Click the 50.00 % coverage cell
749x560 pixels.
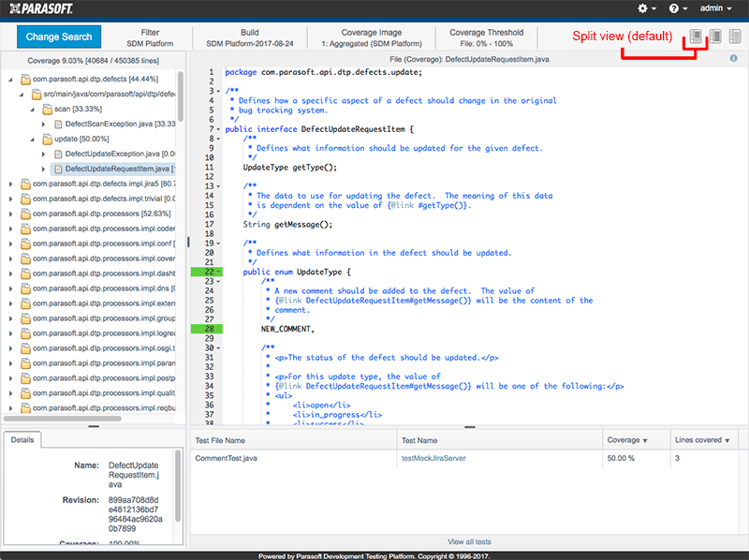click(637, 458)
